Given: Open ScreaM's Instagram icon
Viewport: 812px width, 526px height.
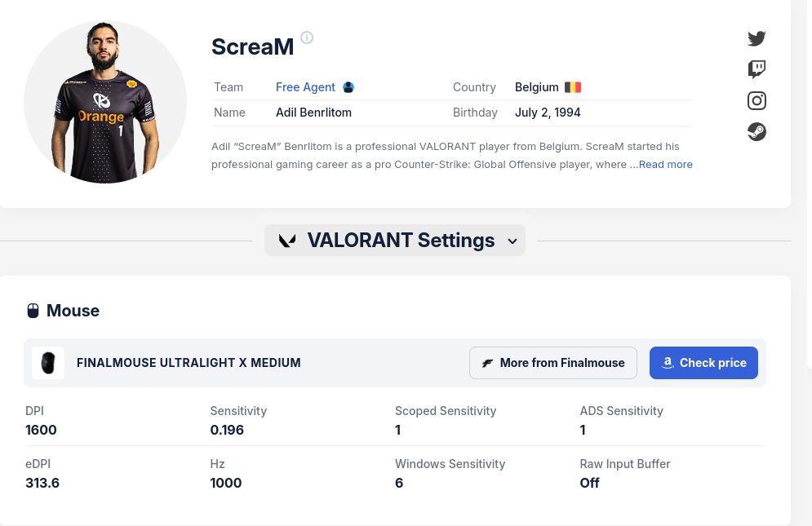Looking at the screenshot, I should [757, 101].
